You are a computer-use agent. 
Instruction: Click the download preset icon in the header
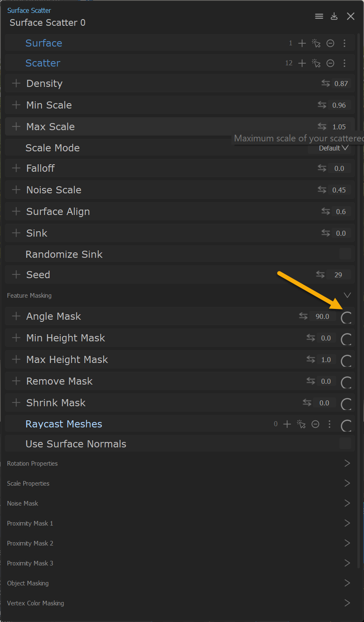(x=334, y=16)
